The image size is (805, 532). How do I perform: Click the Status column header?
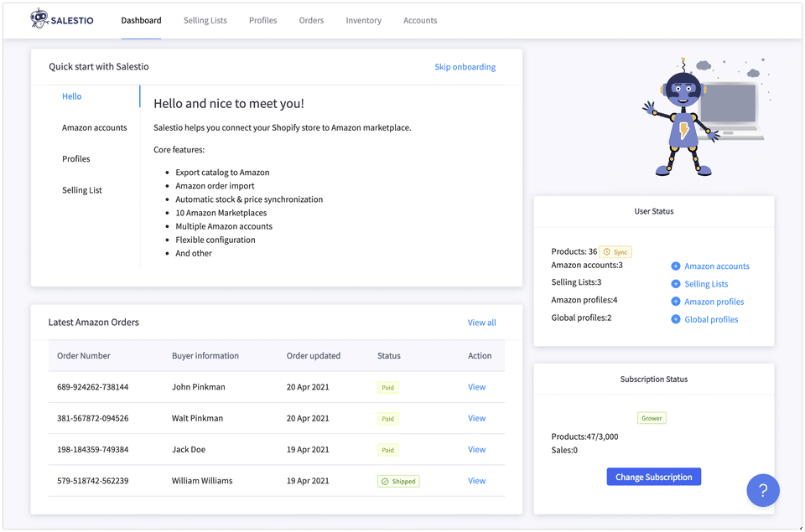pos(388,356)
